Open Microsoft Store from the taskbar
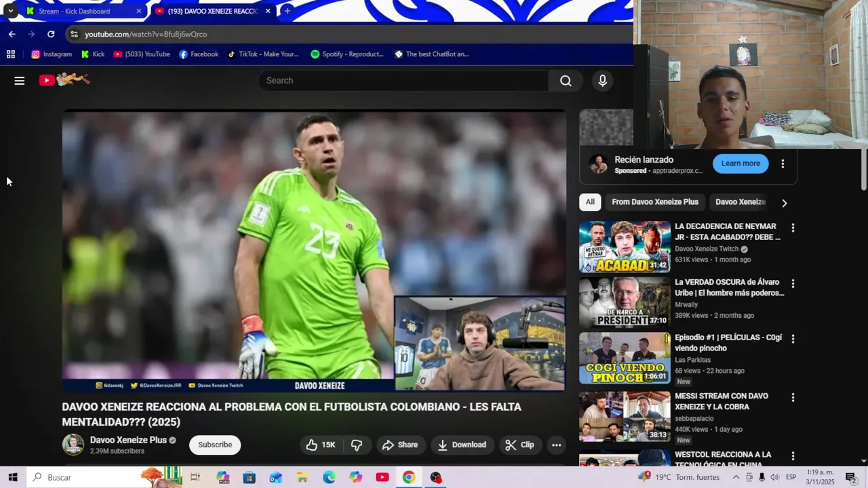The width and height of the screenshot is (868, 488). pos(250,477)
